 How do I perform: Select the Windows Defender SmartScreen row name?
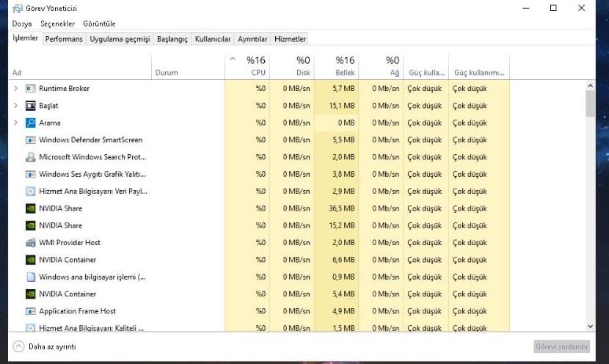pyautogui.click(x=90, y=140)
